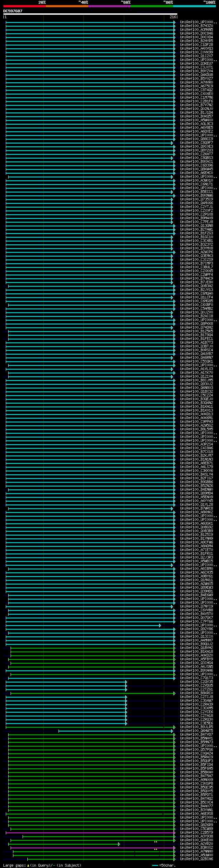Select hit label UniRef100_A3M4N5
This screenshot has height=868, width=219.
click(x=196, y=29)
